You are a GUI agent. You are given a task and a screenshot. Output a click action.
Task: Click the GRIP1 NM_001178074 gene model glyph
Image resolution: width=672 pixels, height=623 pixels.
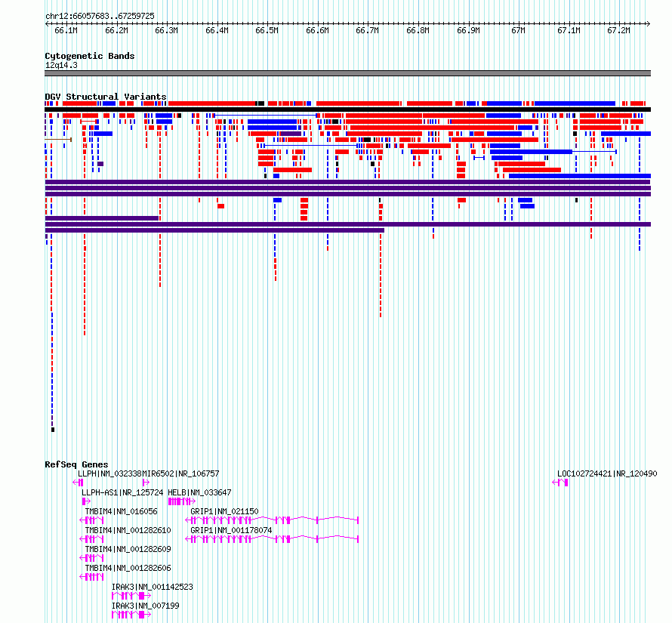pos(272,539)
